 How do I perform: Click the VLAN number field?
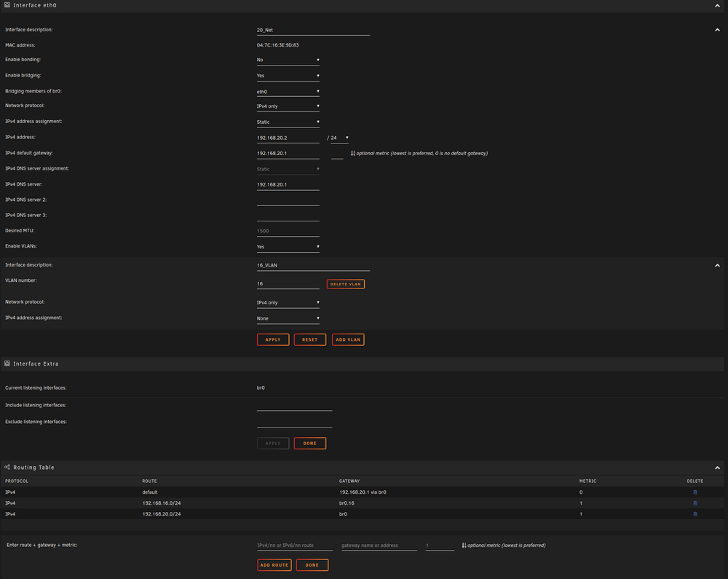(x=288, y=284)
